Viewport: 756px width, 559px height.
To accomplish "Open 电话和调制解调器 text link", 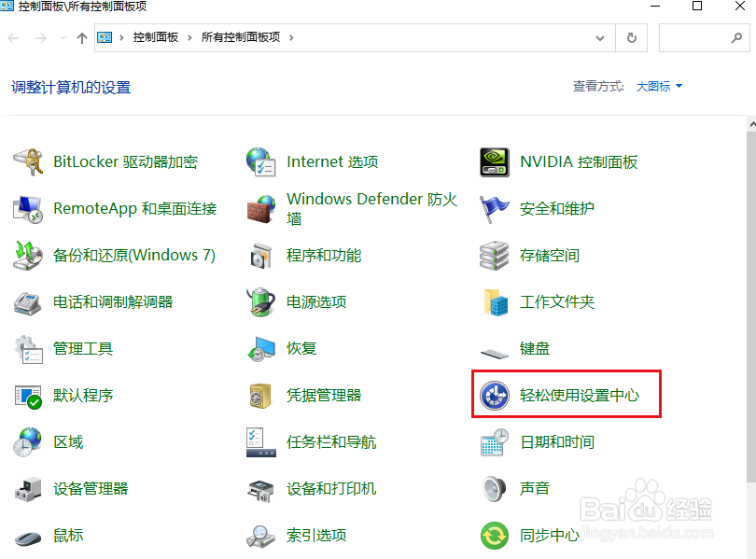I will point(113,302).
